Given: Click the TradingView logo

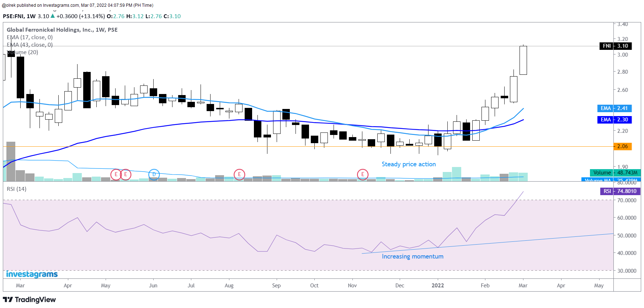Looking at the screenshot, I should pyautogui.click(x=30, y=299).
